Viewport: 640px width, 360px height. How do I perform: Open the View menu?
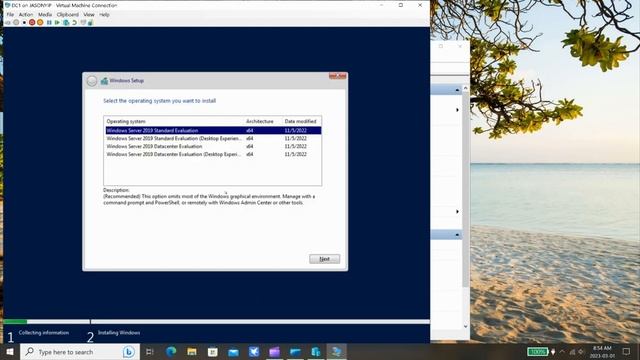89,14
